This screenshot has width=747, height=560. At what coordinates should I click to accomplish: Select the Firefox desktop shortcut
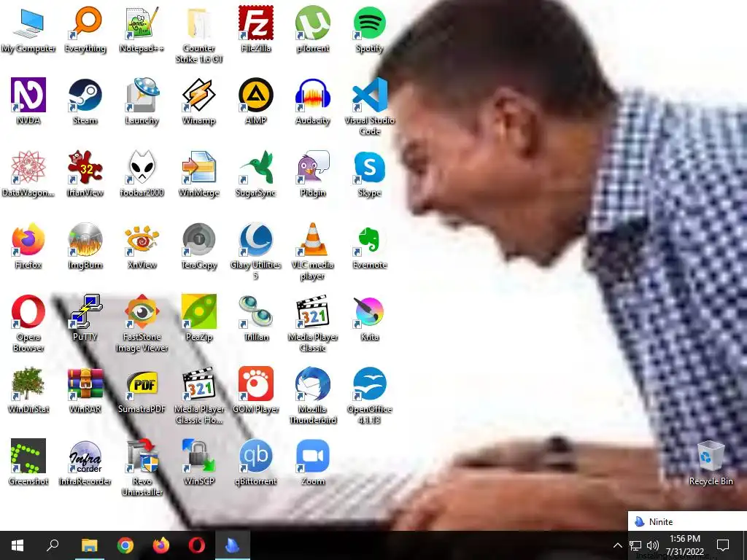point(28,246)
